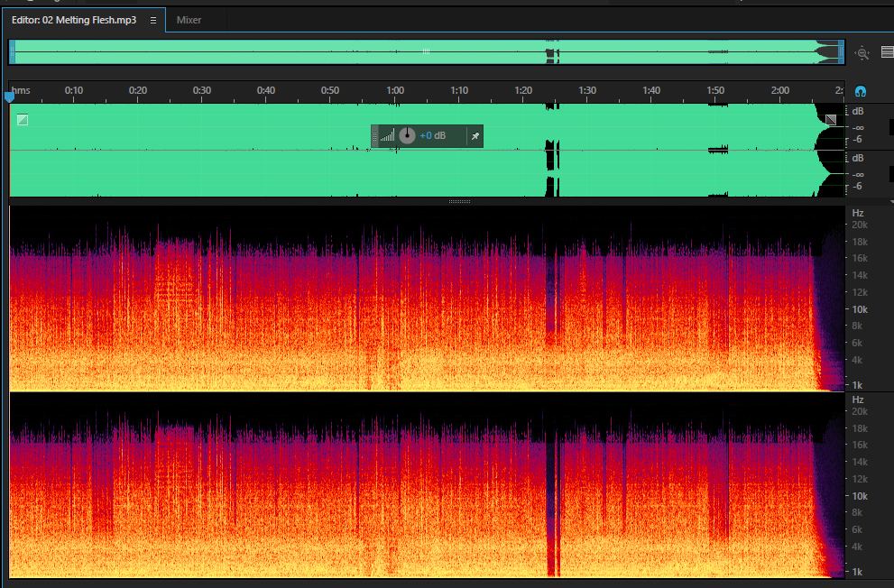Click the zoom out full magnifier icon
Screen dimensions: 894x588
(862, 53)
